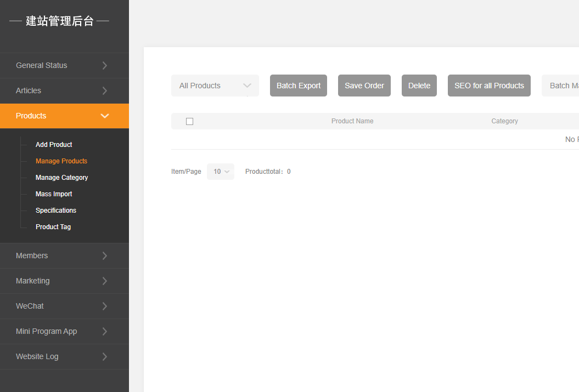Click the Marketing arrow icon
Viewport: 579px width, 392px height.
tap(104, 281)
